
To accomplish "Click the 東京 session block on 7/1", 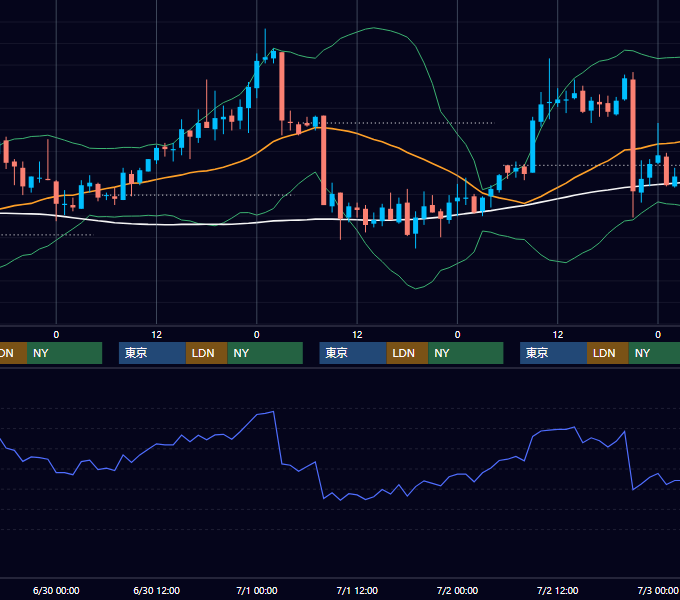I will point(353,353).
